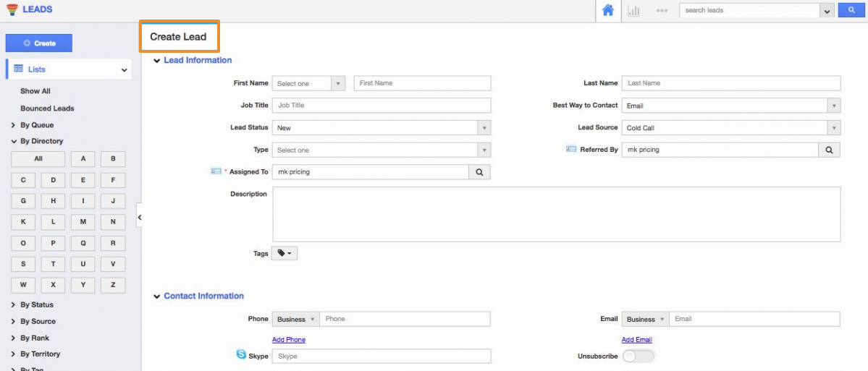Expand the Best Way to Contact dropdown
This screenshot has height=371, width=868.
pos(731,106)
